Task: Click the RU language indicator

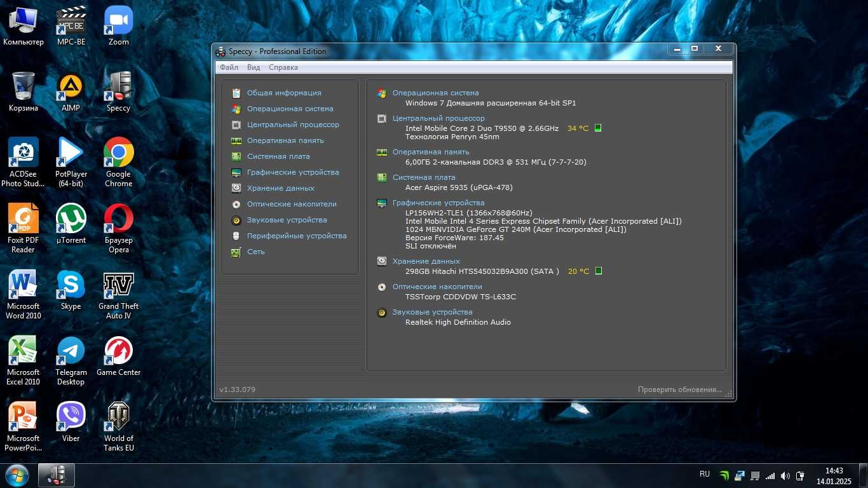Action: pyautogui.click(x=705, y=474)
